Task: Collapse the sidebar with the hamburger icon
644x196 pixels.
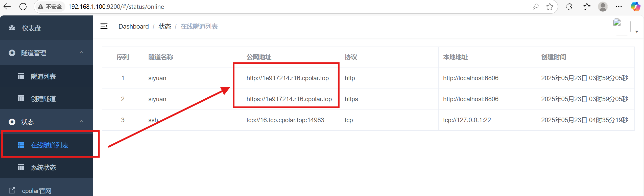Action: (104, 26)
